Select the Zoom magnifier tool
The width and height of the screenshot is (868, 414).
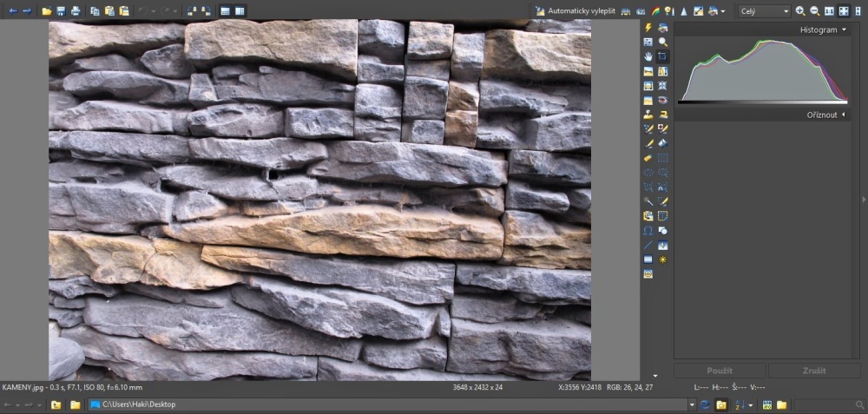(x=662, y=42)
